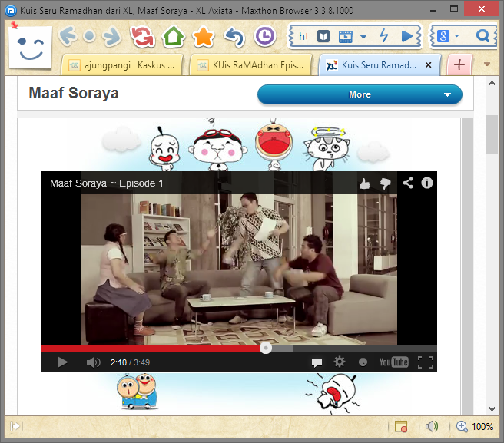Toggle reader mode with the book icon
504x443 pixels.
pos(323,36)
